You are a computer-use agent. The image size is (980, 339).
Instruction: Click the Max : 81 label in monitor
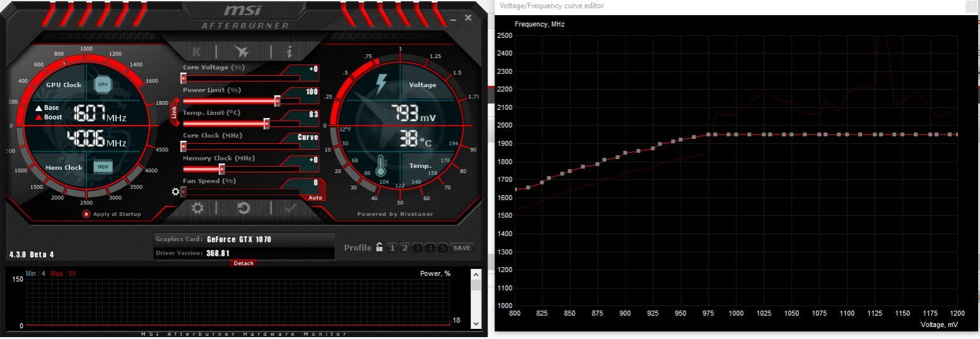[63, 273]
